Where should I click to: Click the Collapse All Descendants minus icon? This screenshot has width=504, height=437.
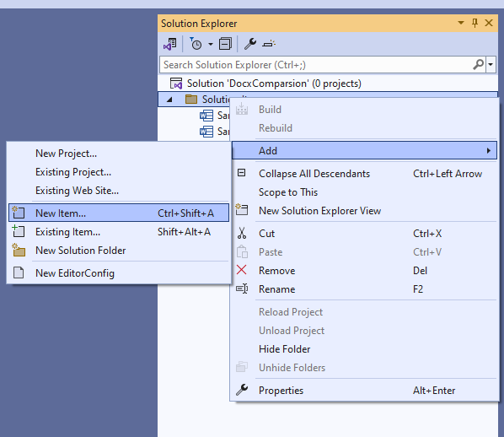(241, 173)
